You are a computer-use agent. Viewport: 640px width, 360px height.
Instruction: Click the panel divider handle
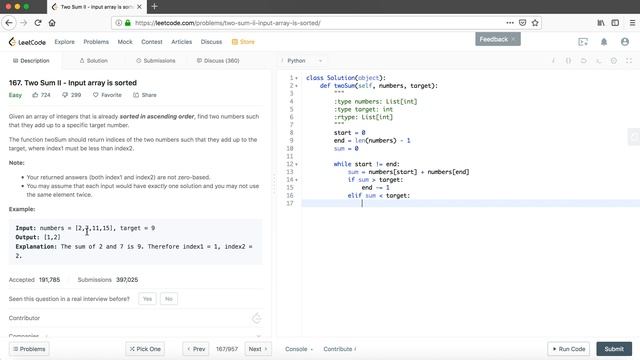274,184
